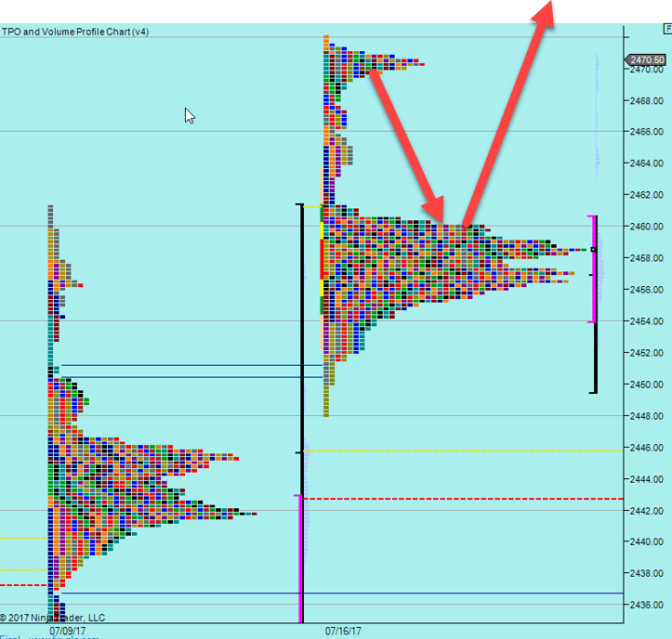Click the 2460.00 price axis label
The image size is (672, 639).
point(646,227)
